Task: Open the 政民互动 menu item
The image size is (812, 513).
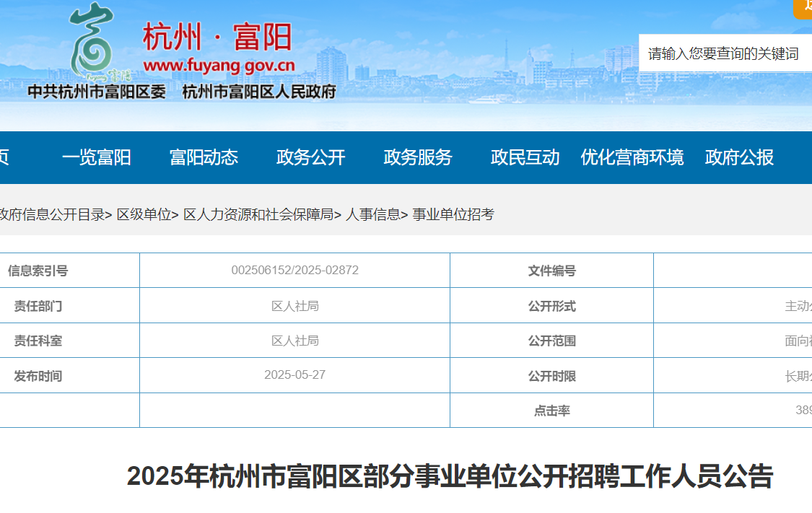Action: tap(525, 157)
